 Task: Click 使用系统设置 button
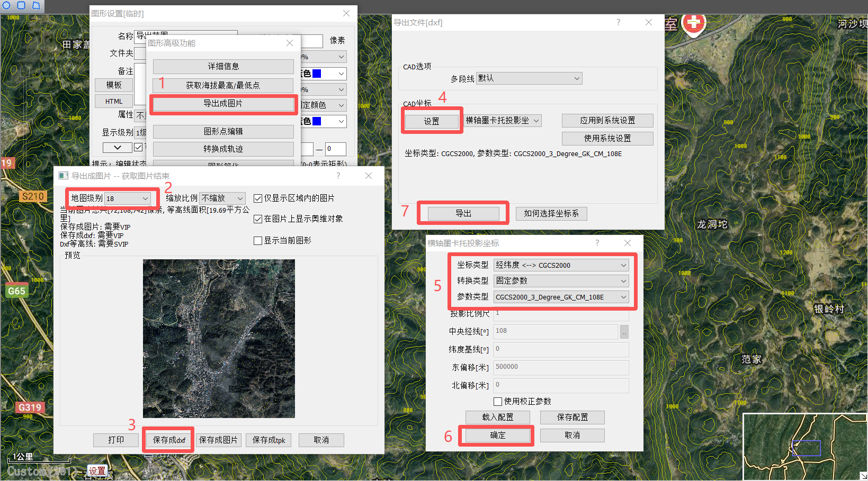pos(607,139)
